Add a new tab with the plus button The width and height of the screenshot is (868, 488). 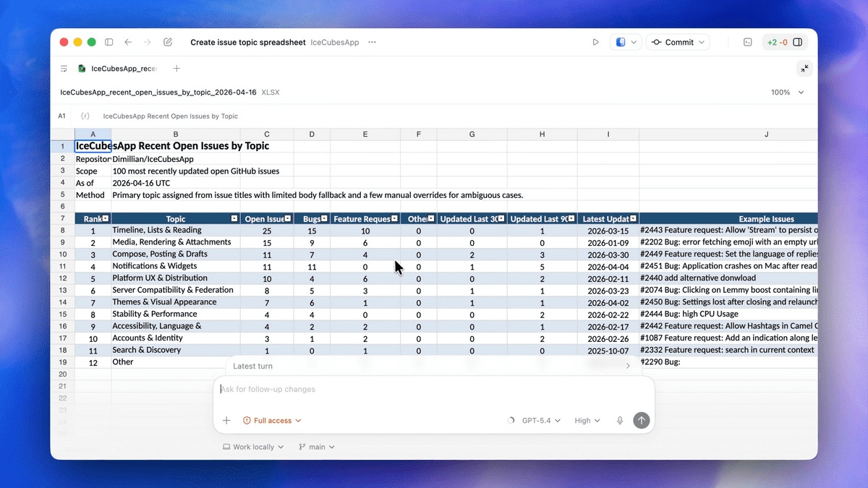[176, 69]
